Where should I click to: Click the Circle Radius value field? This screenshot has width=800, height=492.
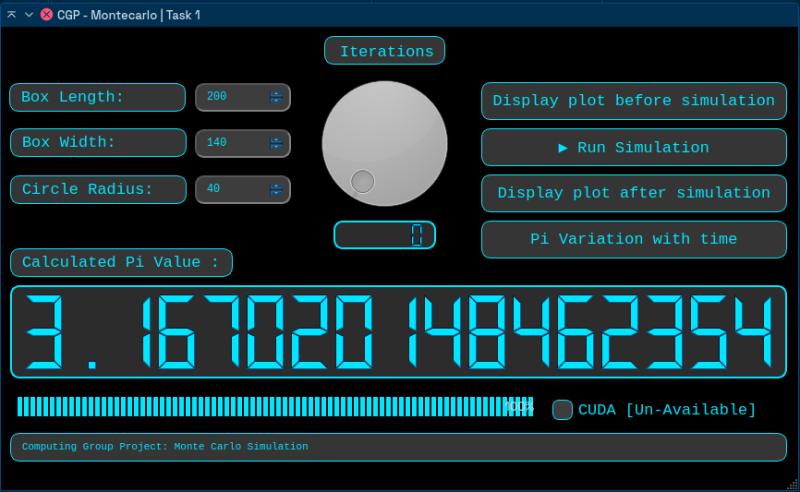[x=243, y=189]
